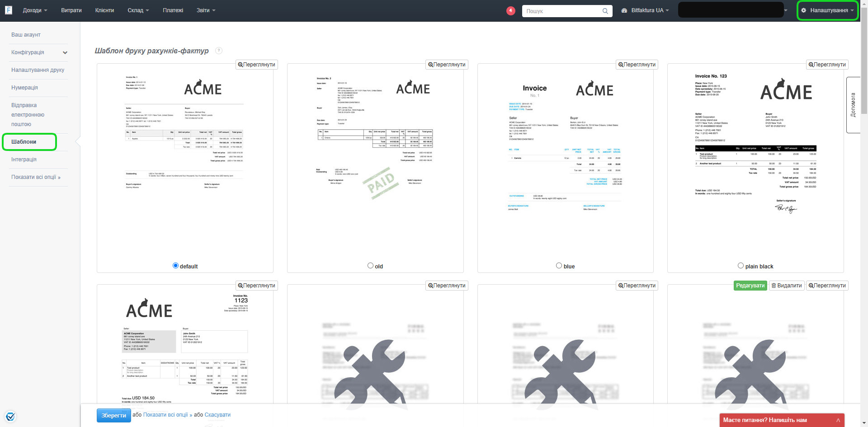Open Нумерація in the sidebar

[24, 88]
